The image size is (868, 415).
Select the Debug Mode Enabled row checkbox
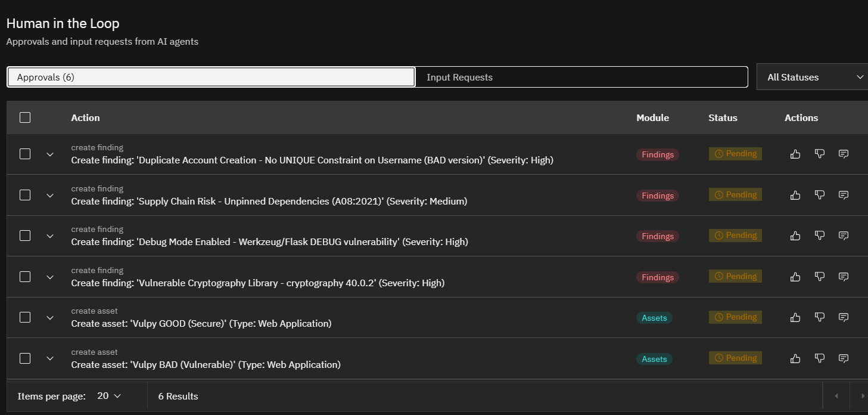tap(25, 236)
